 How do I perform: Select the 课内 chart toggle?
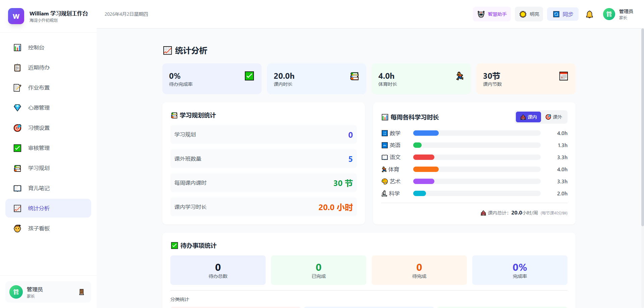tap(528, 117)
